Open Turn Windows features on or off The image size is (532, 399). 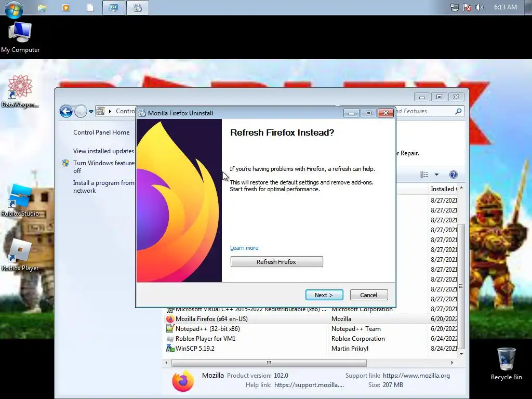pos(104,167)
